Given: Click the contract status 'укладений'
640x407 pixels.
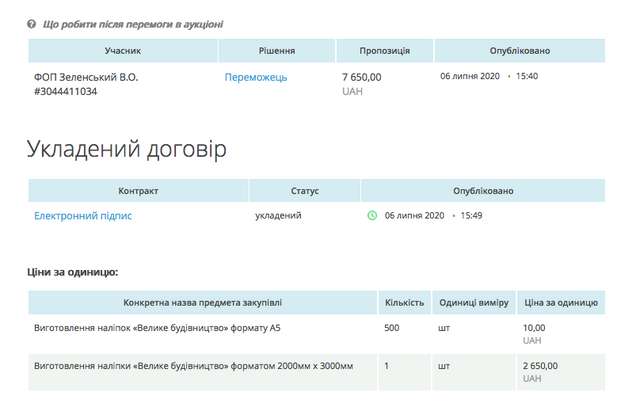Looking at the screenshot, I should [x=278, y=215].
